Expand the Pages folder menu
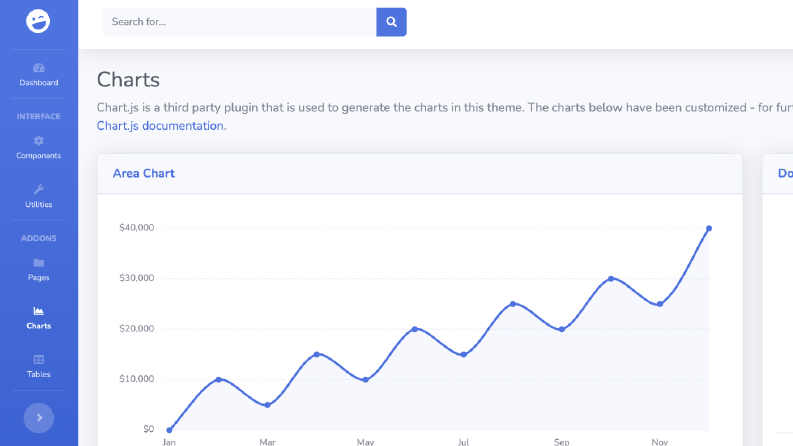The image size is (793, 446). [38, 270]
